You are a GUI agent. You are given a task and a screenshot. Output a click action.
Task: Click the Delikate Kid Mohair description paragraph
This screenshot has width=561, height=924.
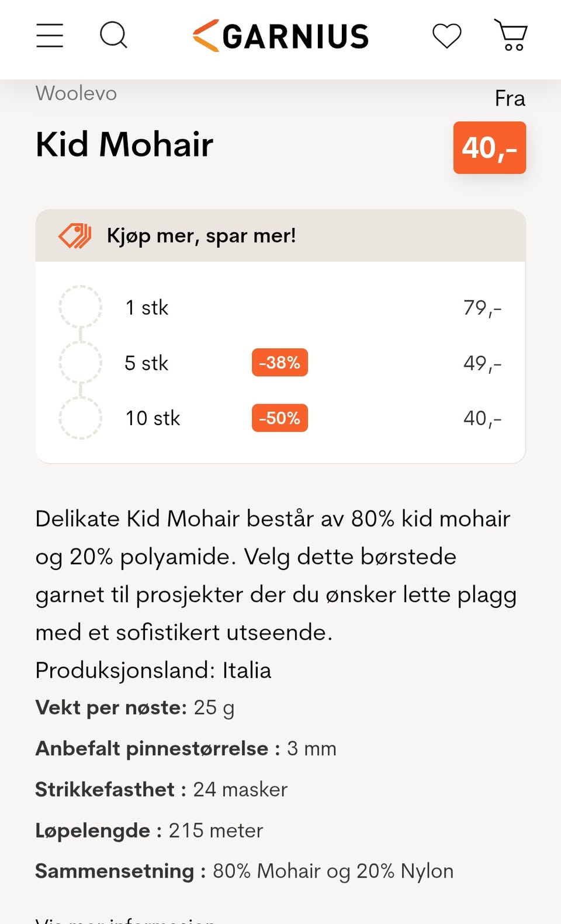(275, 575)
